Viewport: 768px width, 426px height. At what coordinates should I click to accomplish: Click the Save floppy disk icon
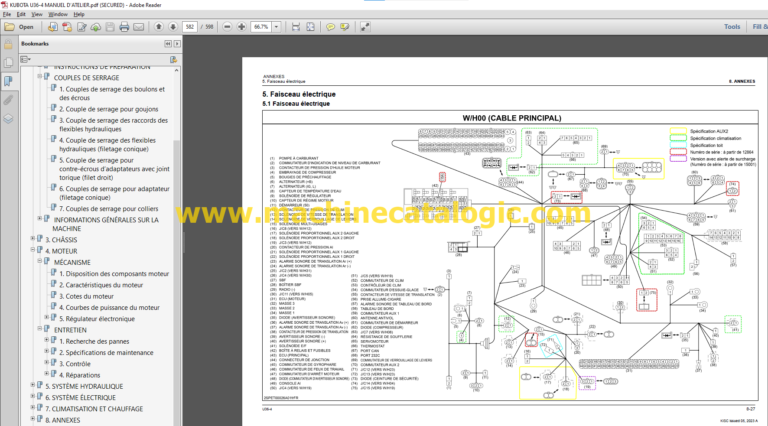click(110, 27)
